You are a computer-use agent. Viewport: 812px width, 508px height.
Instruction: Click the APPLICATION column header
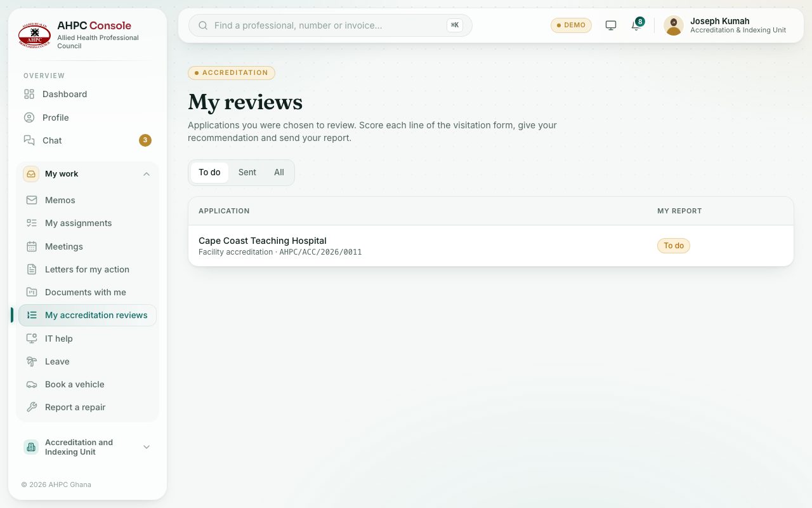pos(224,211)
